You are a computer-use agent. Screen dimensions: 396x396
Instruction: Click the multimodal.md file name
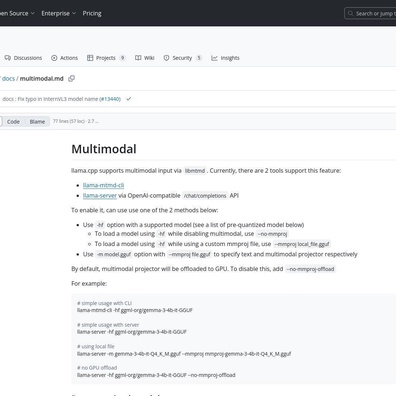(x=41, y=79)
